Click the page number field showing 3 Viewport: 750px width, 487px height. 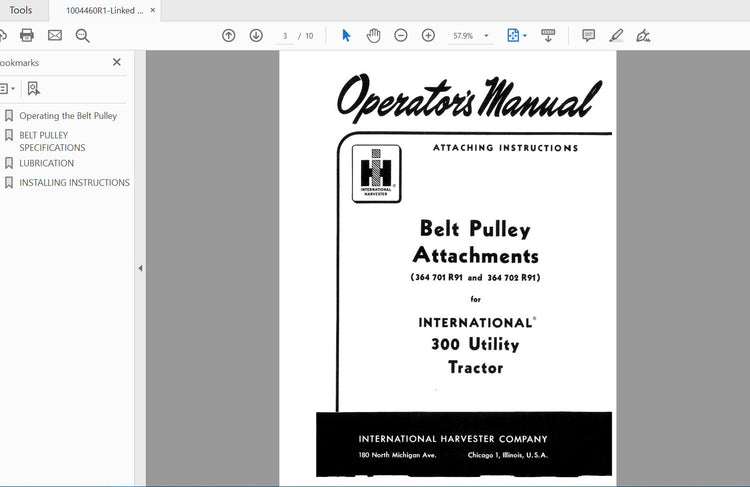coord(285,36)
